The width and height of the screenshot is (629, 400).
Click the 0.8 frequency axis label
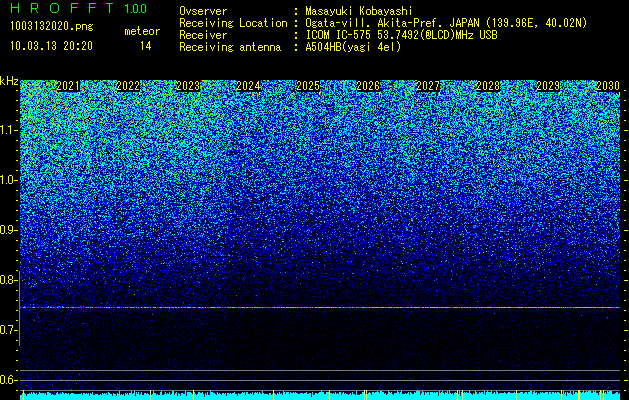(9, 280)
